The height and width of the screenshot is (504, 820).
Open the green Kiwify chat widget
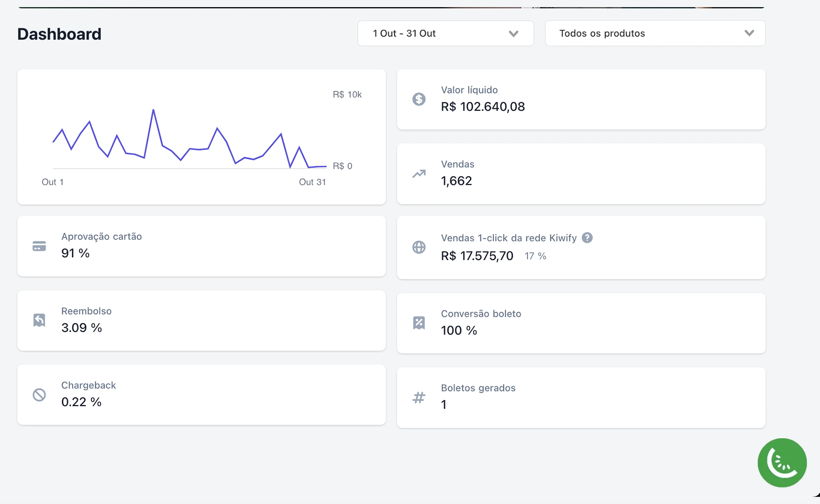click(782, 462)
